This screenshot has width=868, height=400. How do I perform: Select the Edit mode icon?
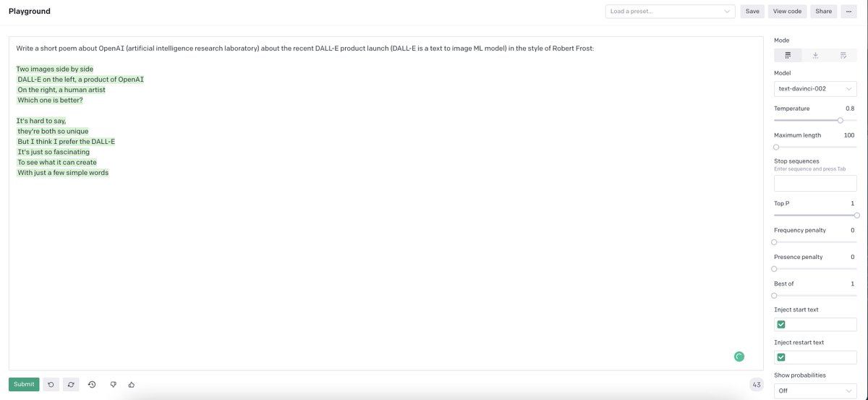[843, 55]
